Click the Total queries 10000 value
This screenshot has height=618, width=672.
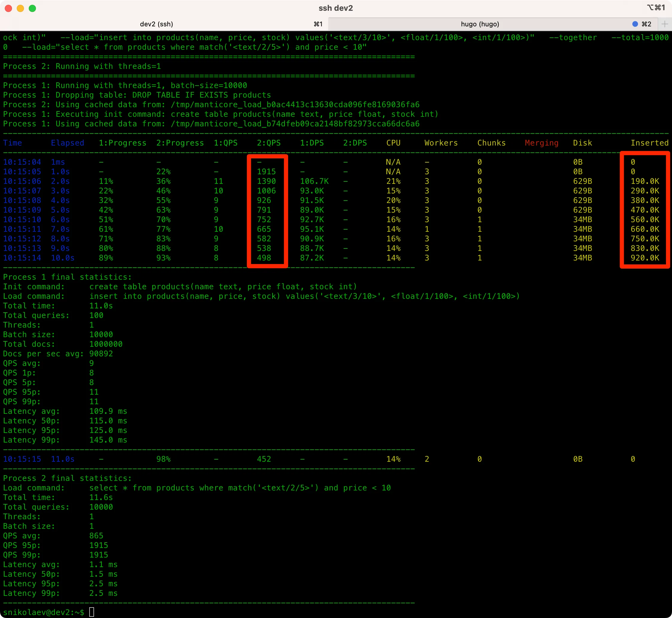[x=101, y=507]
